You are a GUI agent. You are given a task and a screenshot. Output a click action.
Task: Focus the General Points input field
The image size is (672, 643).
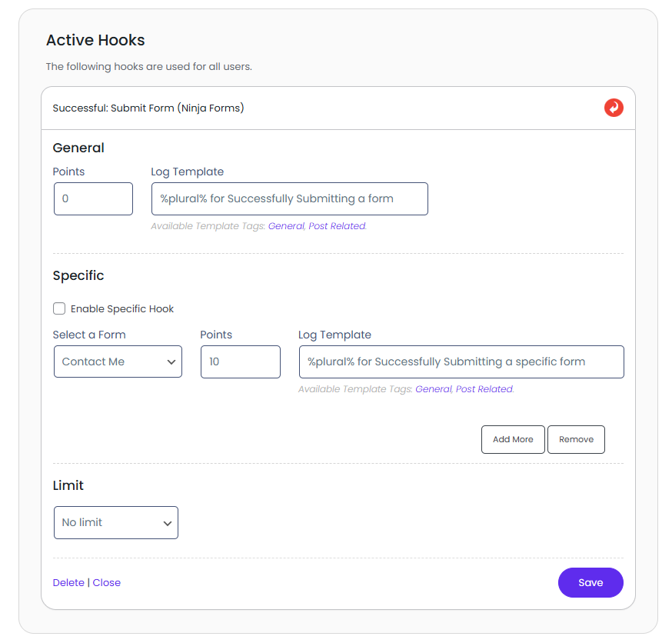click(x=93, y=198)
